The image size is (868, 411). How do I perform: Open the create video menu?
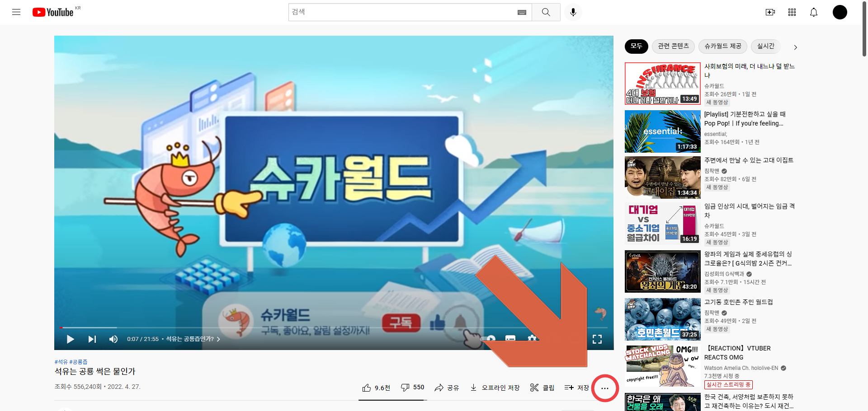(770, 12)
